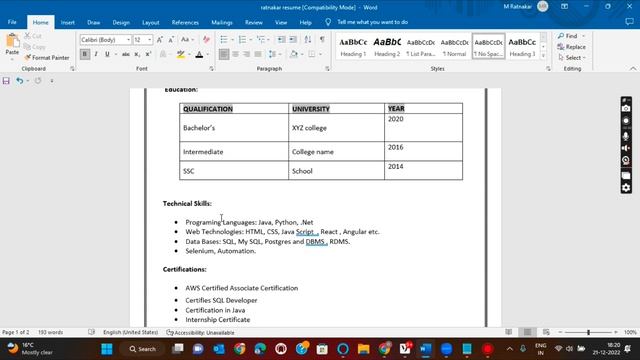The height and width of the screenshot is (360, 640).
Task: Toggle Underline formatting
Action: [107, 54]
